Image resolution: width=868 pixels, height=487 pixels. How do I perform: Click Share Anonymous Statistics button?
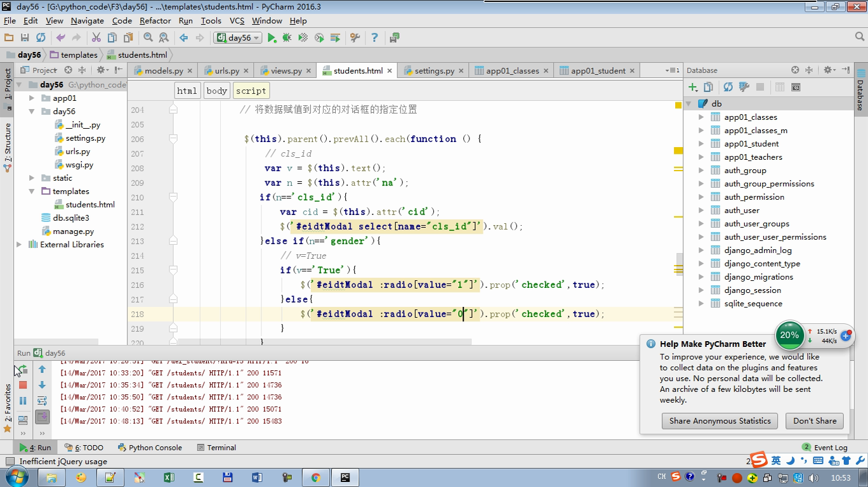tap(720, 421)
